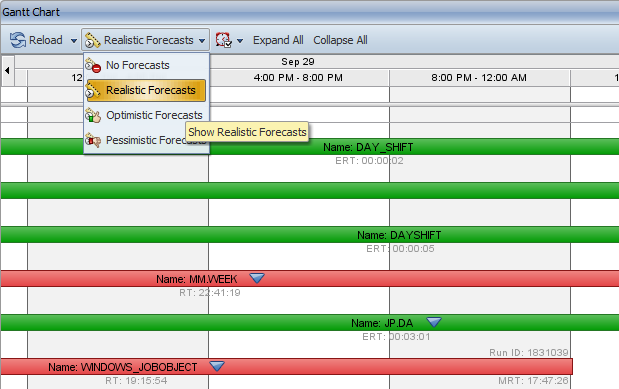The height and width of the screenshot is (389, 619).
Task: Select No Forecasts menu entry
Action: click(x=146, y=65)
